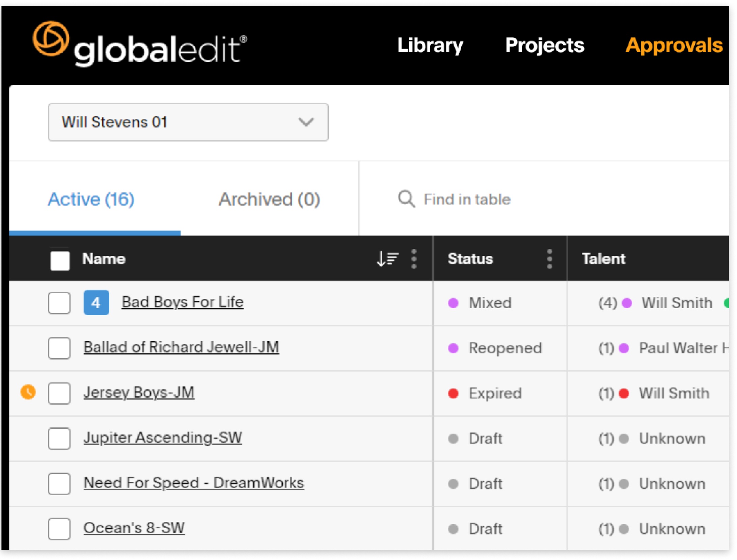Switch to the Archived (0) tab
737x560 pixels.
(x=269, y=199)
